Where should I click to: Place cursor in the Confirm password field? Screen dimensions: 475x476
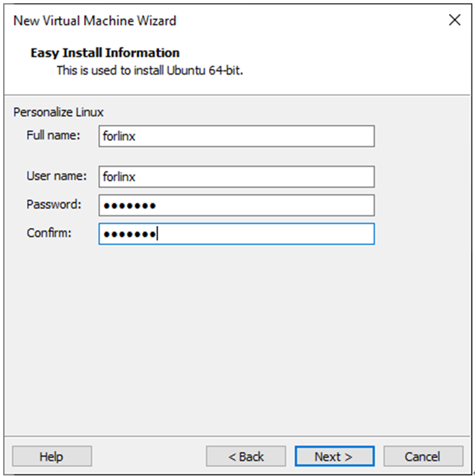tap(236, 234)
